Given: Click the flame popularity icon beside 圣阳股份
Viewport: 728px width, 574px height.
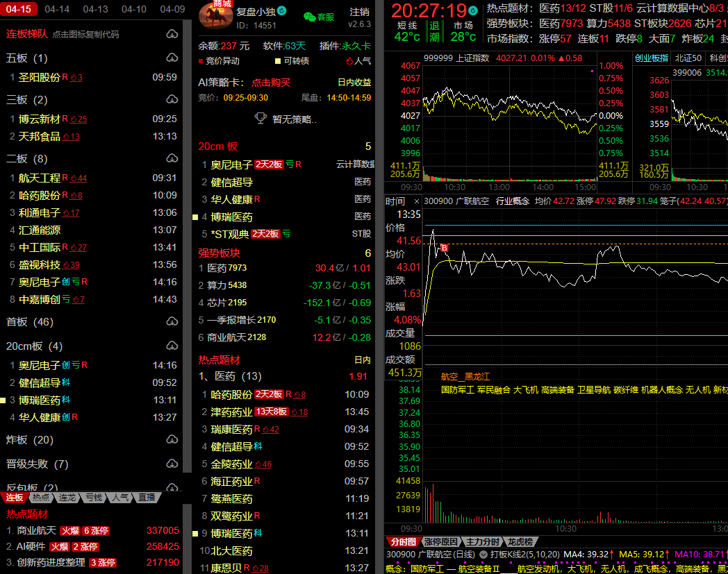Looking at the screenshot, I should tap(76, 78).
